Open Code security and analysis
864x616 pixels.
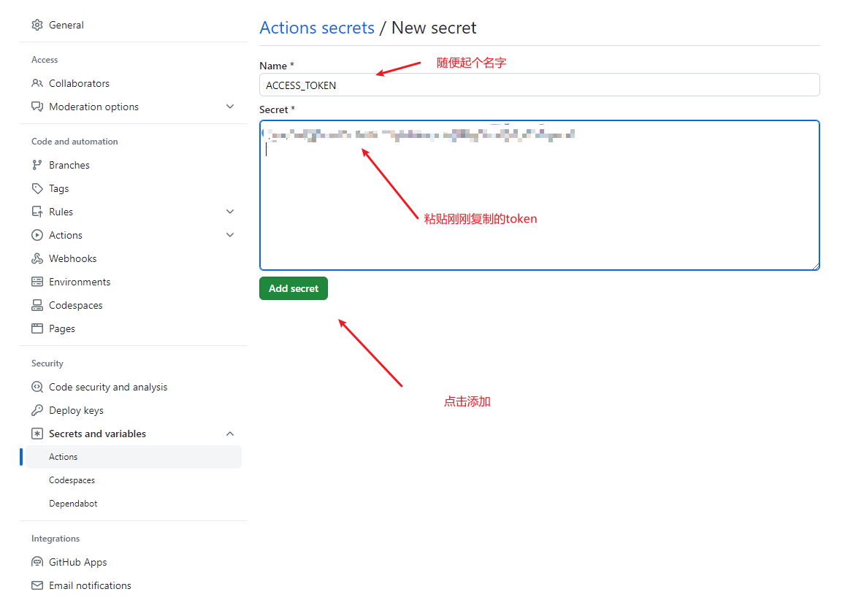pos(108,387)
